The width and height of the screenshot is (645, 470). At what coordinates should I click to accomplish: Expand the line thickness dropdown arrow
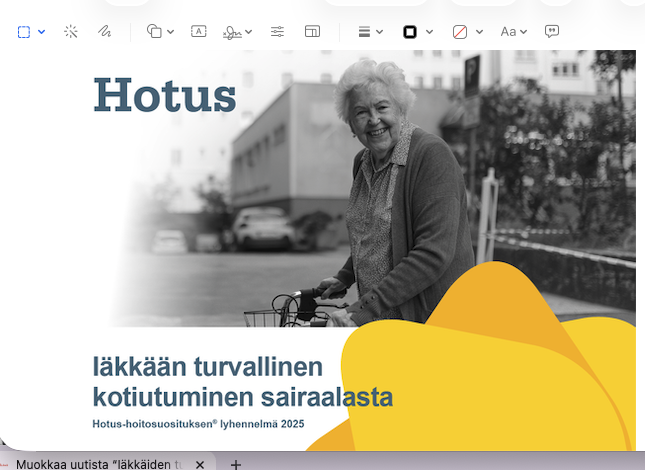pos(380,32)
